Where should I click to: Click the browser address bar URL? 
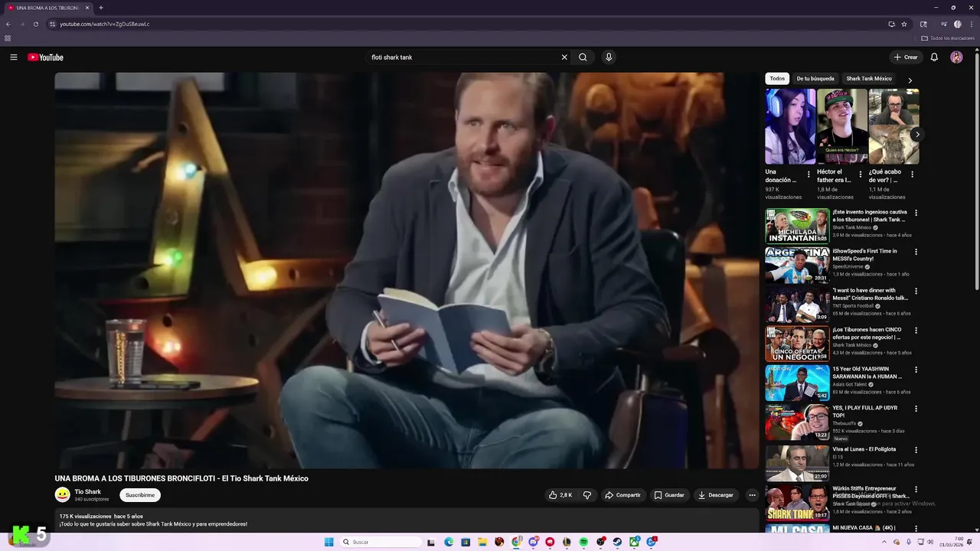tap(105, 24)
